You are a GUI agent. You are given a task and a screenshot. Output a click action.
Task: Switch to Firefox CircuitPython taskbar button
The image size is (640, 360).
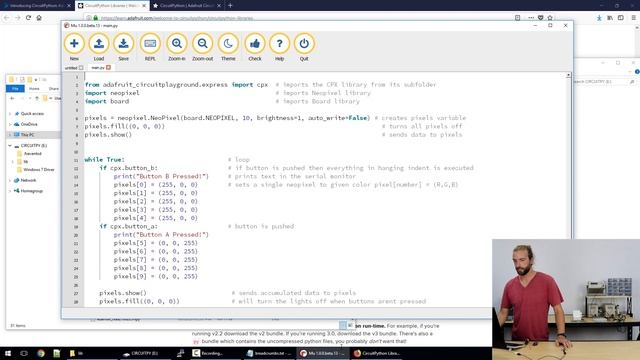click(376, 353)
